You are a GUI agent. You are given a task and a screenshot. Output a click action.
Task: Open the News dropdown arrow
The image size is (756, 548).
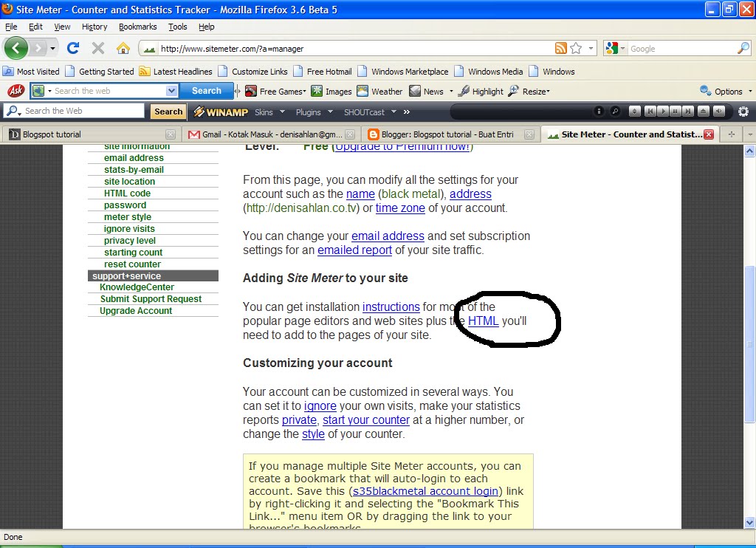451,91
